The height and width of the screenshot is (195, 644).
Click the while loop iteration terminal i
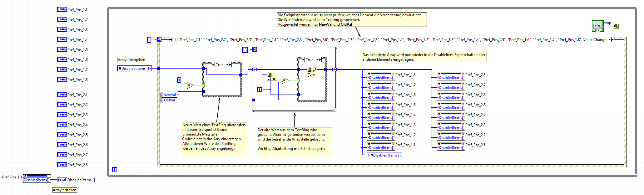pyautogui.click(x=115, y=170)
